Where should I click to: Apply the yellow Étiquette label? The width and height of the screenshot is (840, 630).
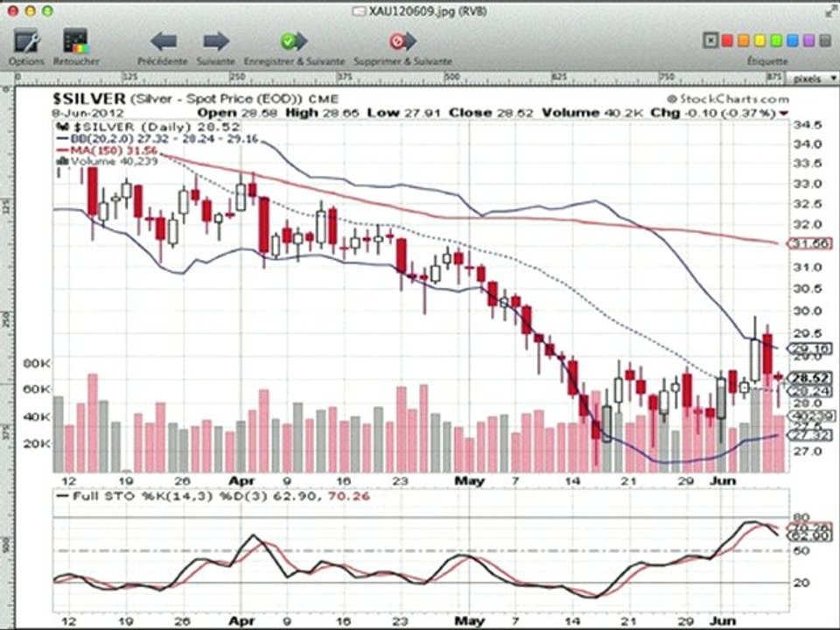click(x=759, y=40)
